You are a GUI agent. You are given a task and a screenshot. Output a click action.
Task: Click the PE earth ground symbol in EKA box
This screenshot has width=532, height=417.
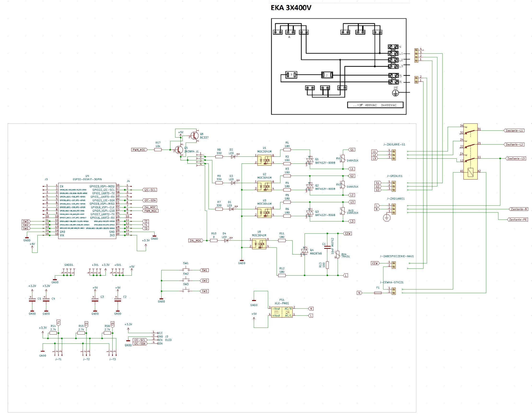(x=395, y=93)
